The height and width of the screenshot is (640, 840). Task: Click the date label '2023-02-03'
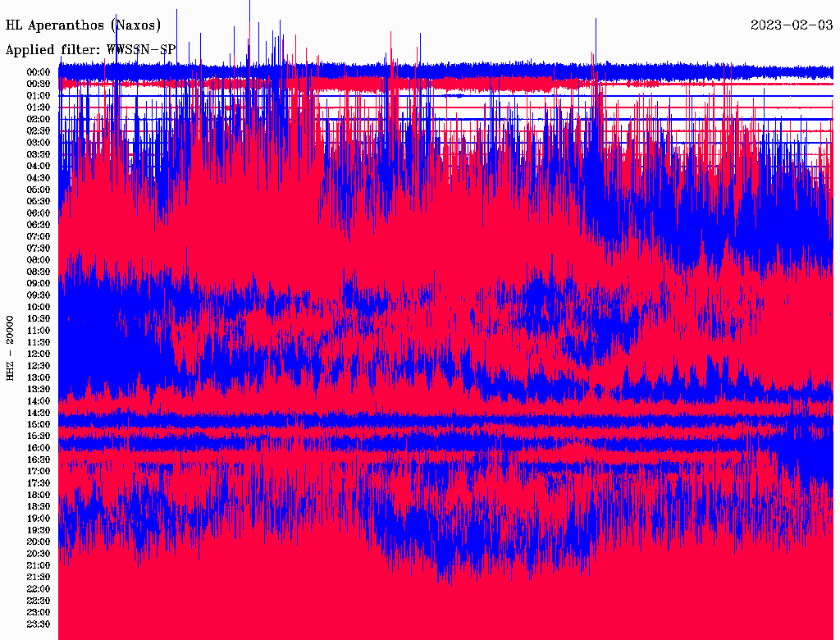click(792, 25)
